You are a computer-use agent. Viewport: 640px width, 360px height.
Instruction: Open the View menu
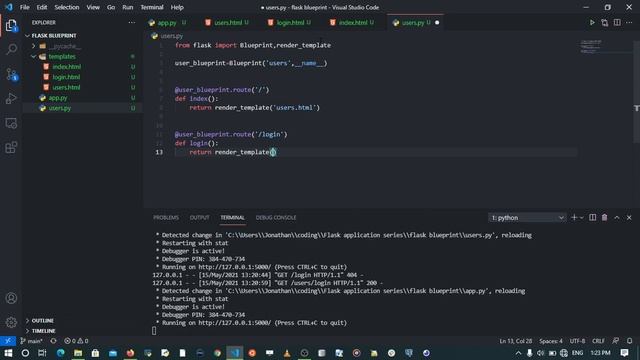pos(93,7)
